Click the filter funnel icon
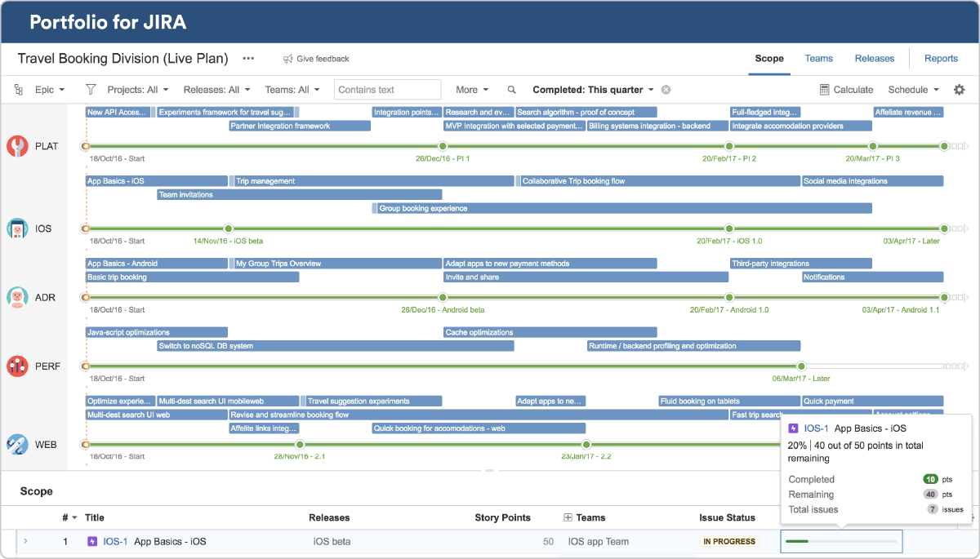 [x=91, y=90]
